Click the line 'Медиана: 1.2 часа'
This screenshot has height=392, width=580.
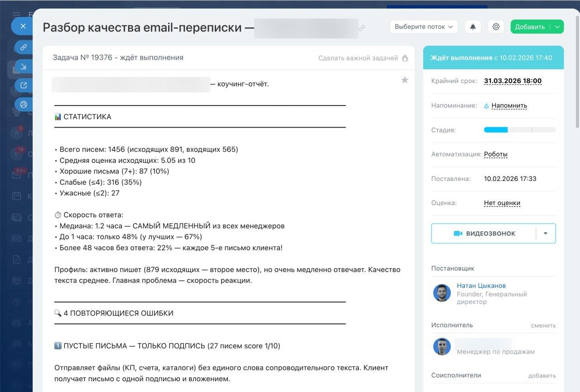[x=169, y=226]
